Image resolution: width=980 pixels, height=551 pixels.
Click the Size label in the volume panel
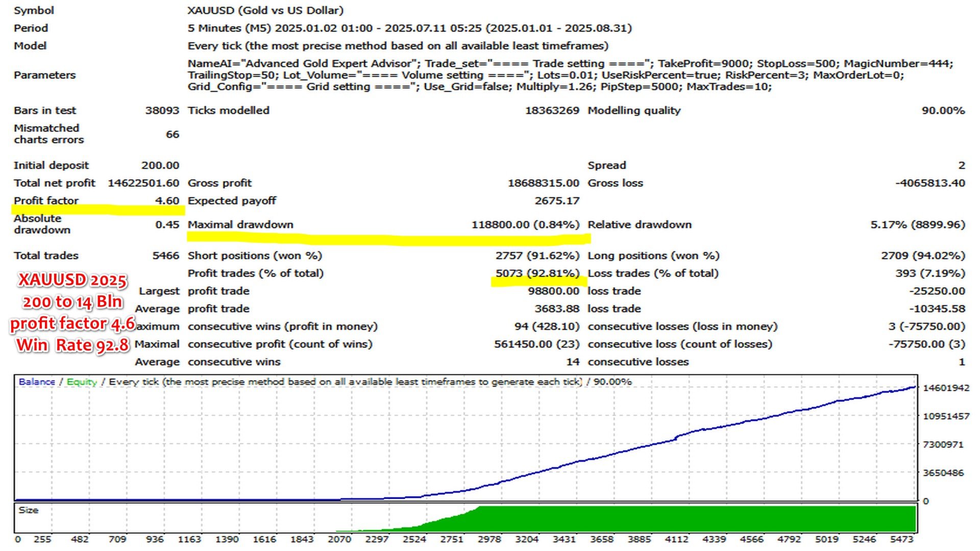tap(29, 510)
